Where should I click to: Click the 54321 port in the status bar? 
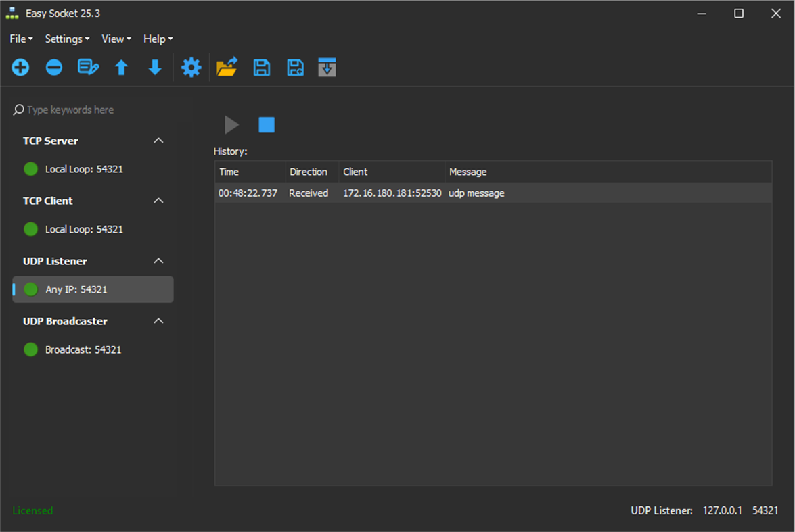pos(765,511)
